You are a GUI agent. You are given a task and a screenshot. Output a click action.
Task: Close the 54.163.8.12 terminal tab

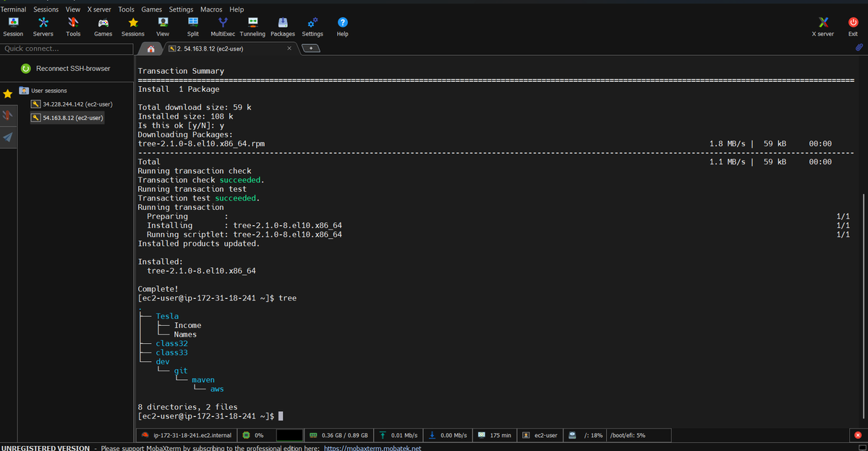[x=289, y=49]
